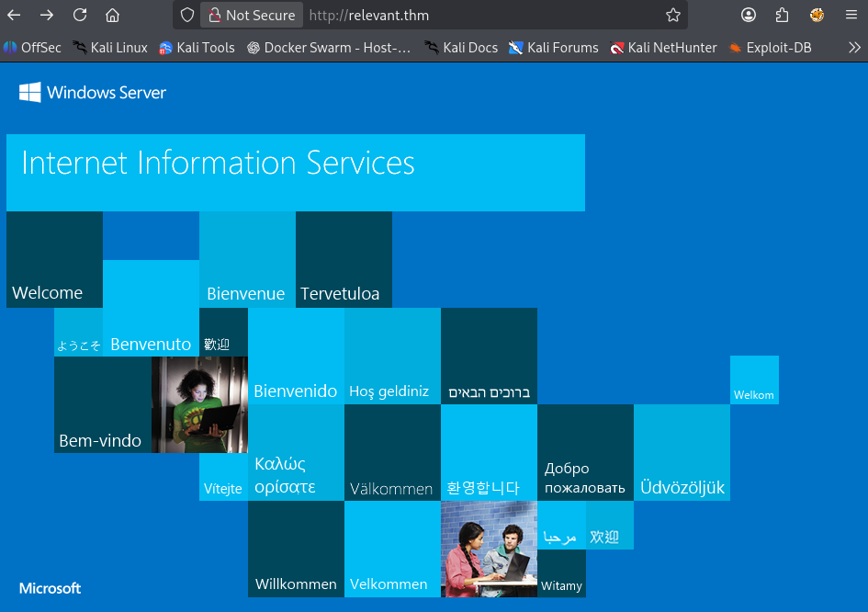Bookmark this page with the star
Viewport: 868px width, 612px height.
tap(673, 15)
